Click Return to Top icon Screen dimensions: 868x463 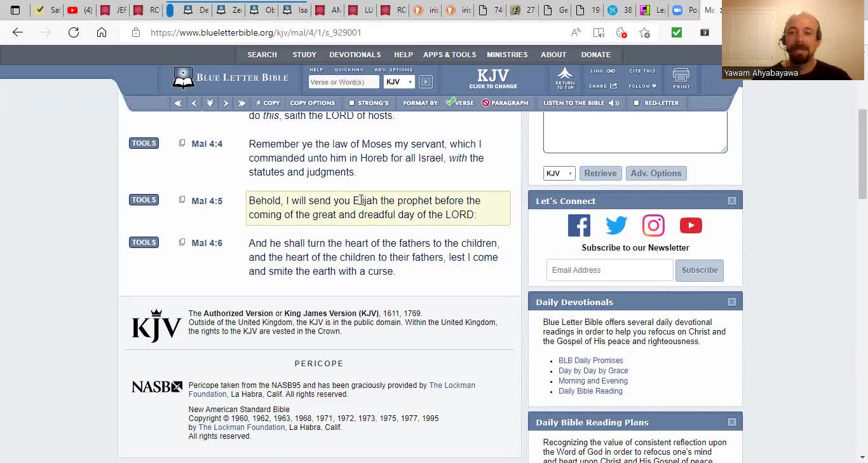pyautogui.click(x=565, y=78)
